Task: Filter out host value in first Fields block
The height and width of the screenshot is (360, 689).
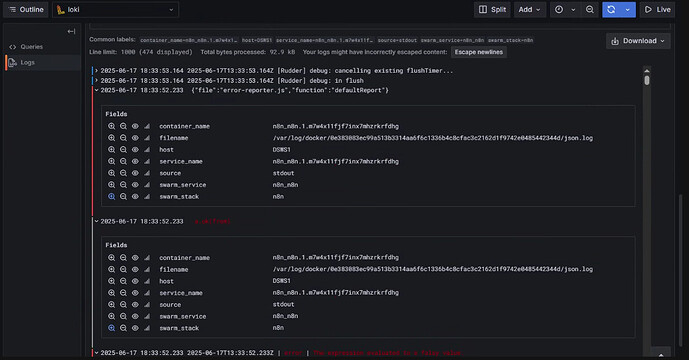Action: click(123, 149)
